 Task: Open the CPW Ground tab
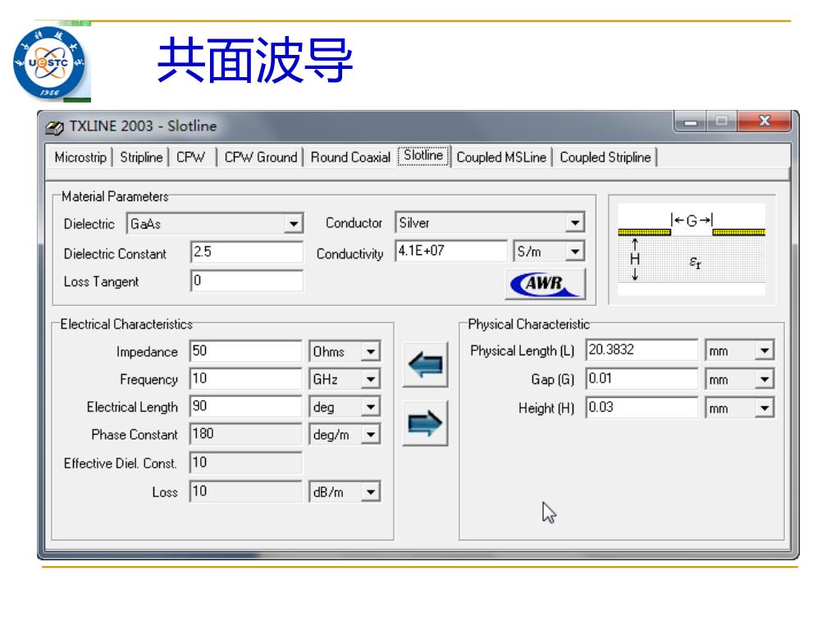pyautogui.click(x=260, y=157)
